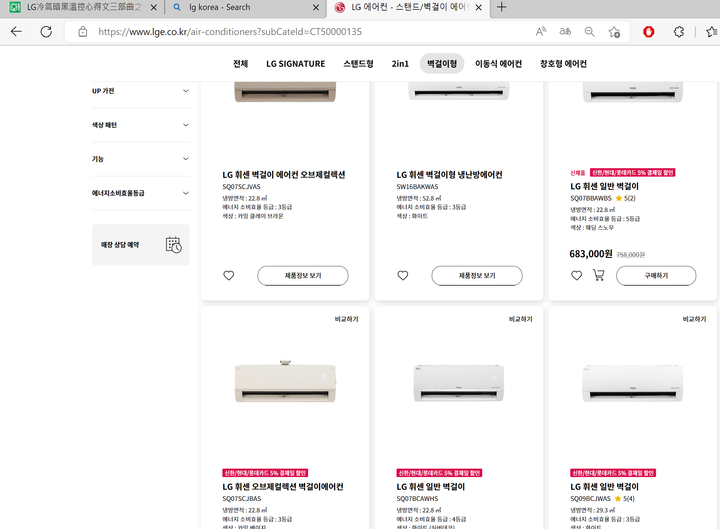Click the beige SQ07SCJBAS air conditioner image
Viewport: 720px width, 529px height.
[x=285, y=381]
